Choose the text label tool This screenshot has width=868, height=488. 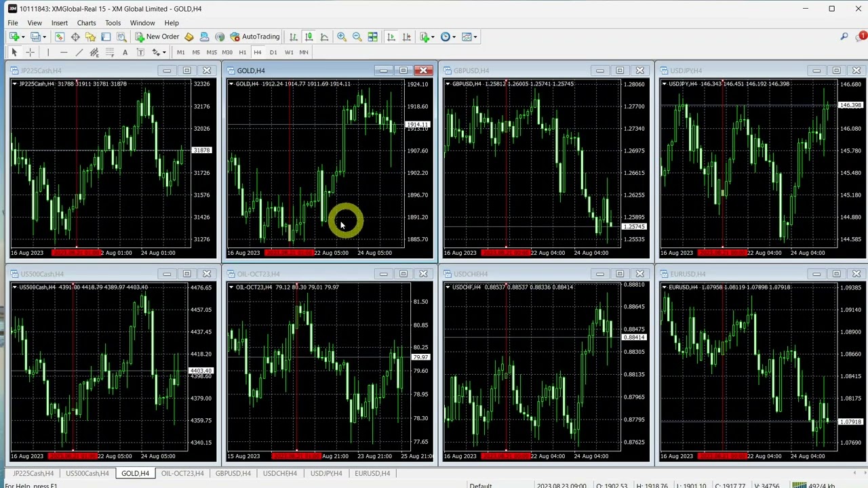(x=125, y=52)
